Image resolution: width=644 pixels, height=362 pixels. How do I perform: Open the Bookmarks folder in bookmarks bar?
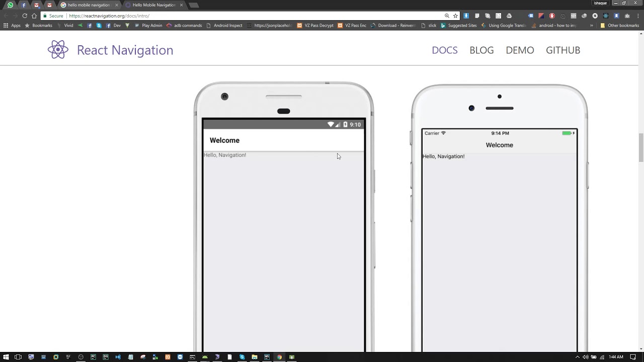coord(39,25)
